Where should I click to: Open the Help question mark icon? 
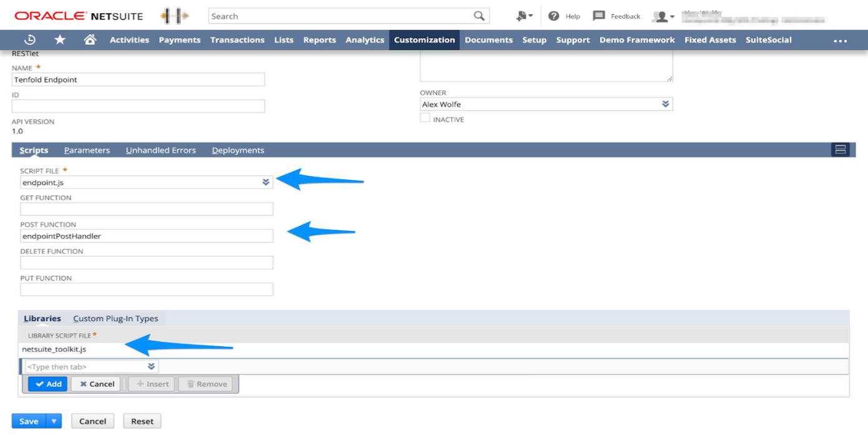pos(553,16)
